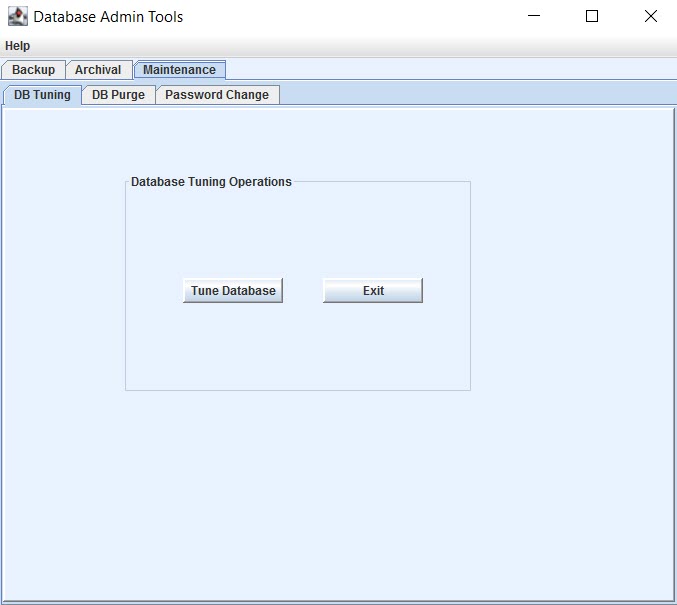This screenshot has height=605, width=677.
Task: Open the Help menu
Action: (17, 46)
